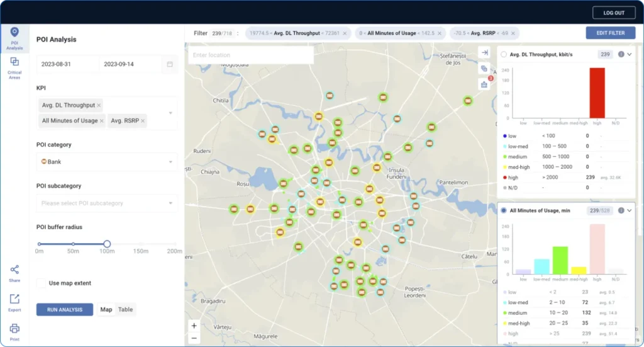644x347 pixels.
Task: Collapse the Avg. DL Throughput chart panel
Action: 630,55
